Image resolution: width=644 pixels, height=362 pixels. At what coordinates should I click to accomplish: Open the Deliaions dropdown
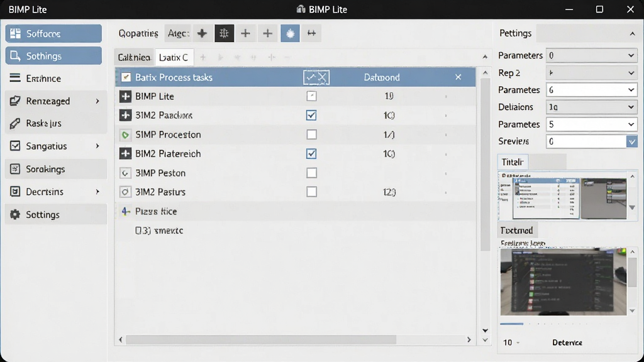(591, 107)
